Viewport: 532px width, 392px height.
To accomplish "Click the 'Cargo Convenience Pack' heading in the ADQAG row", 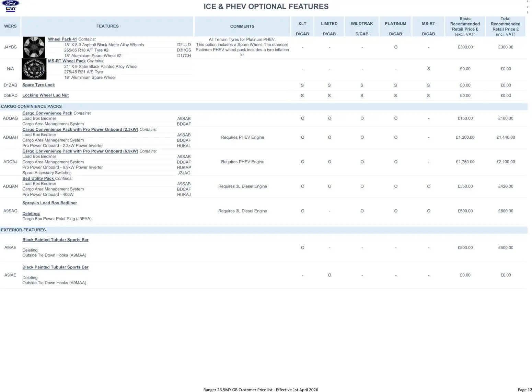I will pos(47,113).
